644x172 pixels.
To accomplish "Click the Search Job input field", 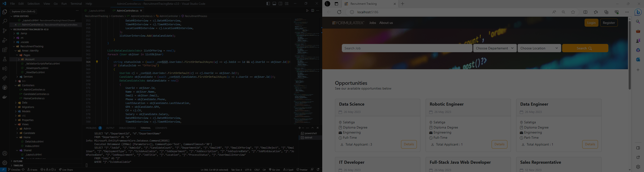I will (407, 48).
